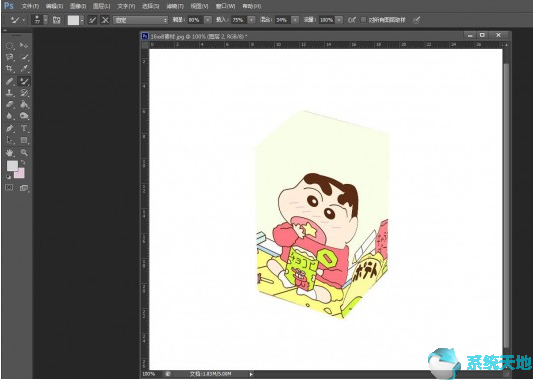Viewport: 533px width, 380px height.
Task: Select the Rectangle shape tool
Action: click(x=24, y=140)
